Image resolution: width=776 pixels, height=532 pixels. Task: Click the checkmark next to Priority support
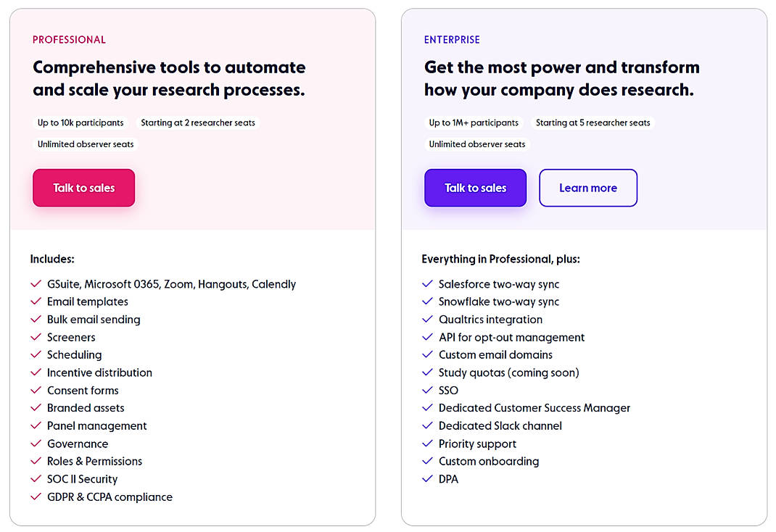click(x=426, y=444)
